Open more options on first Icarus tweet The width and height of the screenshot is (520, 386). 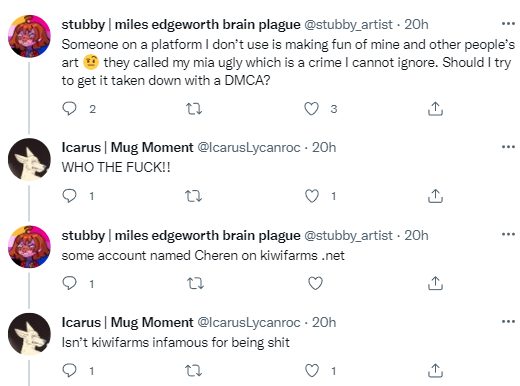pos(508,147)
